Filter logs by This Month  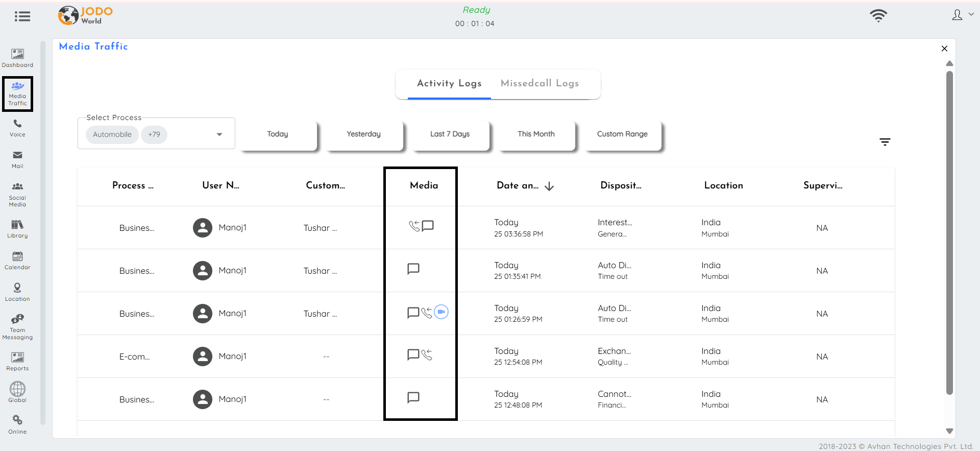pos(537,135)
